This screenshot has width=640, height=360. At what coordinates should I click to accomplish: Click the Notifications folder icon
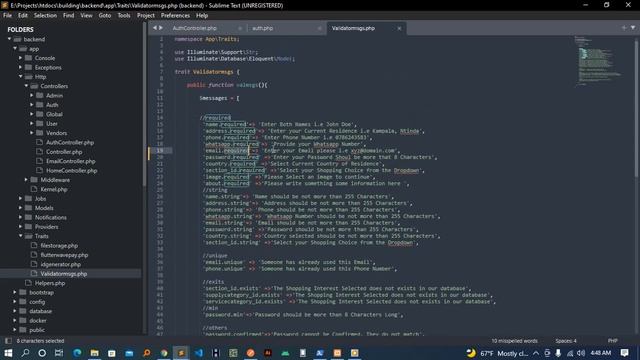[28, 218]
